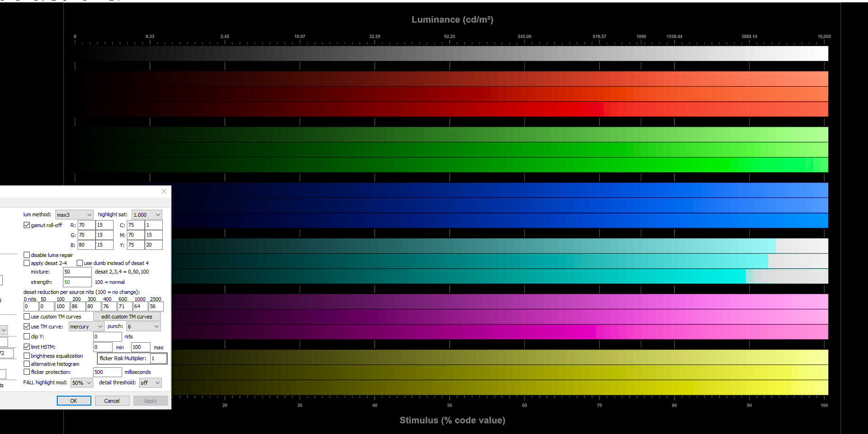
Task: Click the B first field showing 80
Action: (86, 245)
